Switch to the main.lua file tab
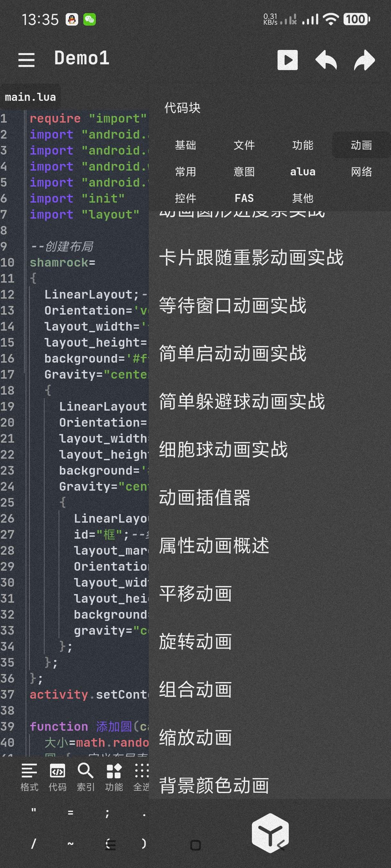The width and height of the screenshot is (391, 868). click(30, 97)
